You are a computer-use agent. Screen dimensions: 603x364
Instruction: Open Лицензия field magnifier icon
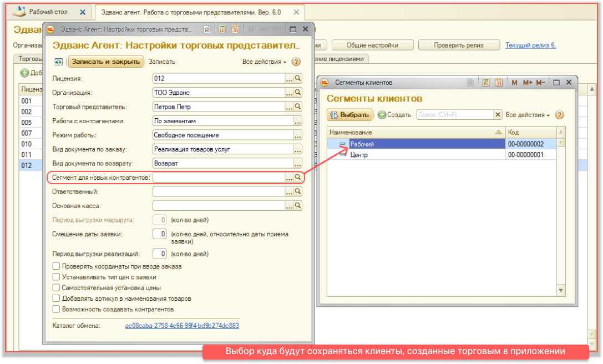click(298, 78)
